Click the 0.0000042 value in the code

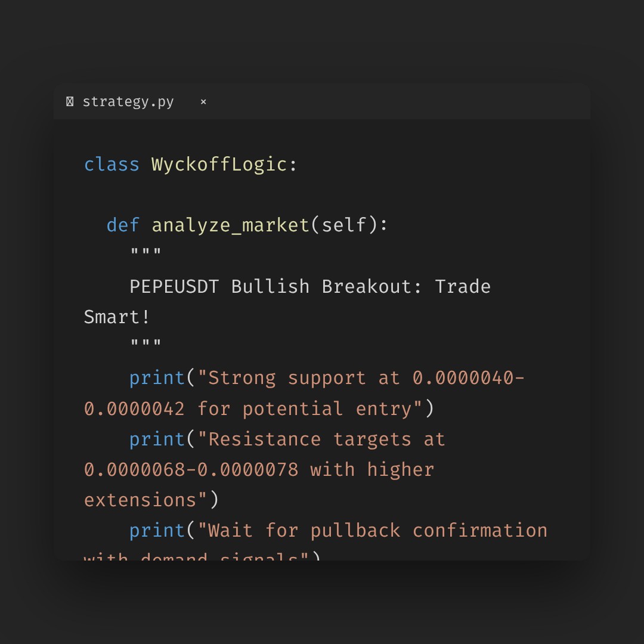point(134,408)
